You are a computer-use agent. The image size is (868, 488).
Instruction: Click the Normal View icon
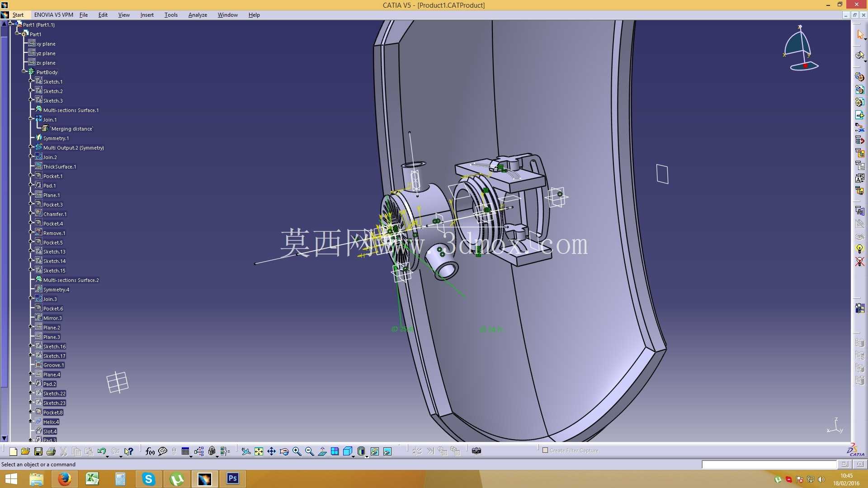pos(322,451)
